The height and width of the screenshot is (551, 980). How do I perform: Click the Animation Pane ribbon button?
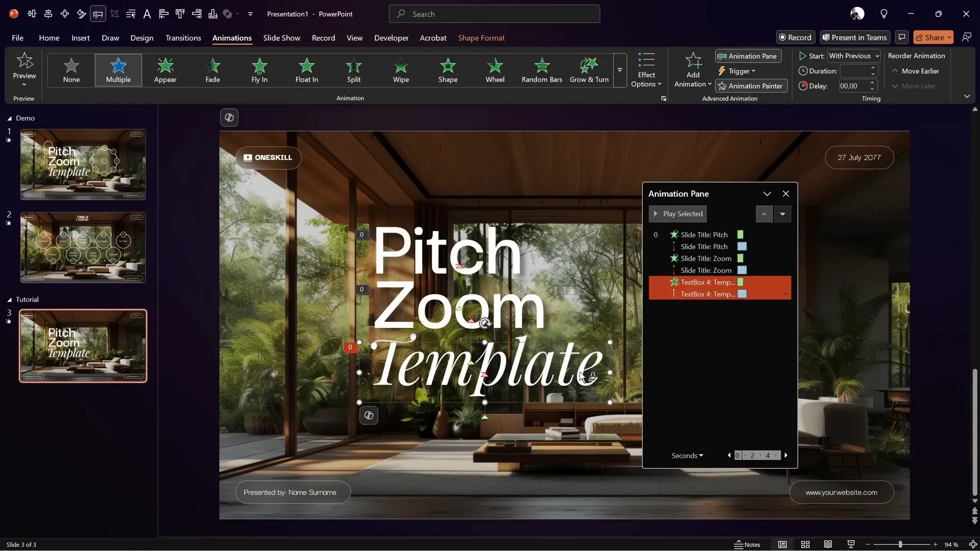coord(747,56)
